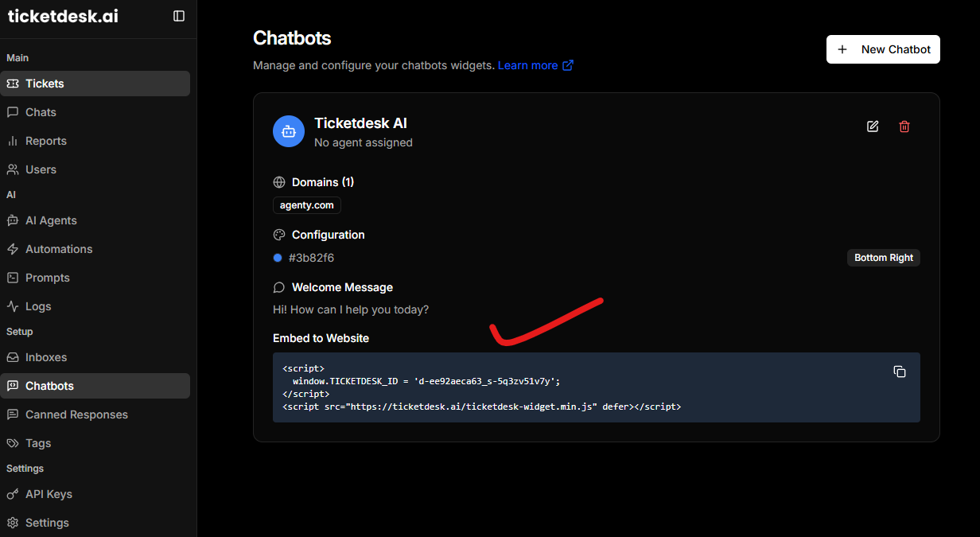Viewport: 980px width, 537px height.
Task: Click the Configuration palette icon
Action: click(x=279, y=235)
